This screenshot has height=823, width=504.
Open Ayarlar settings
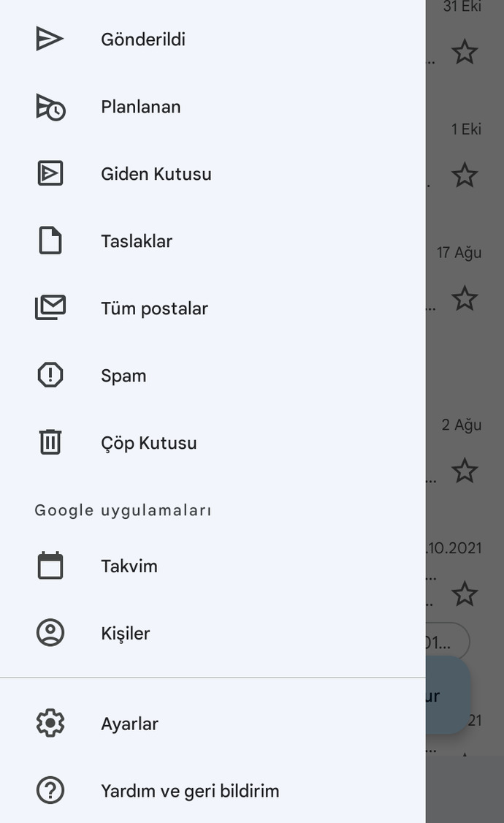pos(213,724)
